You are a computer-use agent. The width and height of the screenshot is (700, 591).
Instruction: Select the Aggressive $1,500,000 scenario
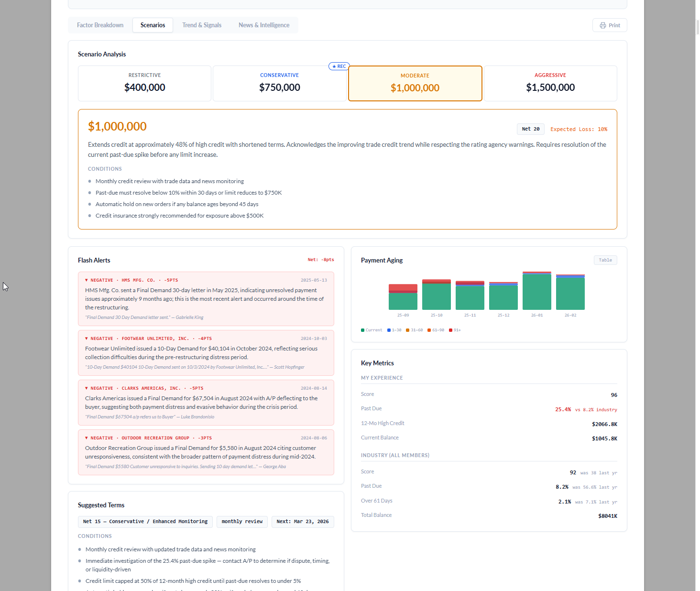[x=550, y=83]
